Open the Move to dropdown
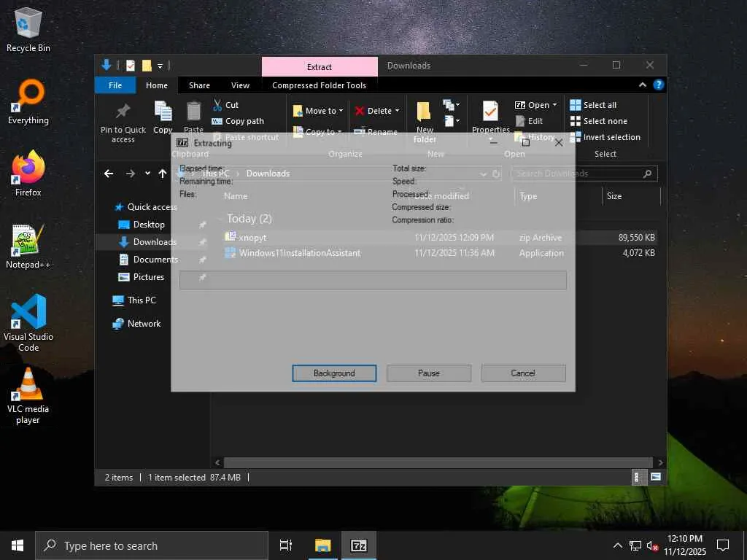Viewport: 747px width, 560px height. point(318,111)
